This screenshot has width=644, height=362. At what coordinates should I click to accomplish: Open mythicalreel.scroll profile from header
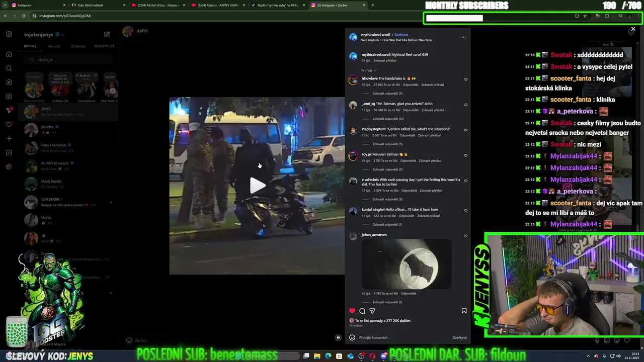(375, 35)
